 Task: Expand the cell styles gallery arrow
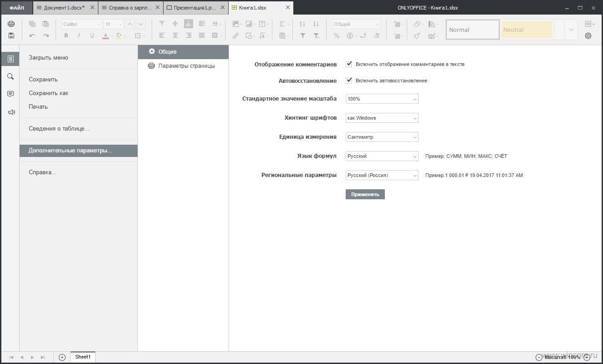(571, 30)
